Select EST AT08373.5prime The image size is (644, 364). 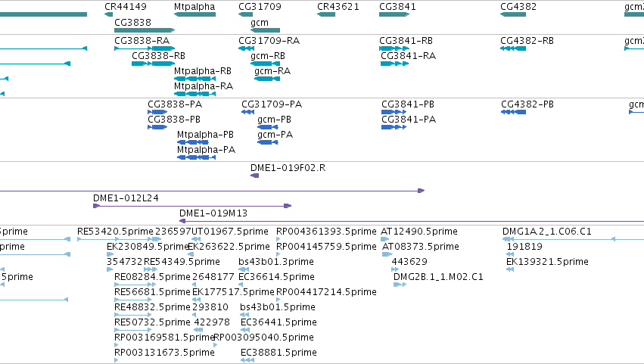point(421,247)
